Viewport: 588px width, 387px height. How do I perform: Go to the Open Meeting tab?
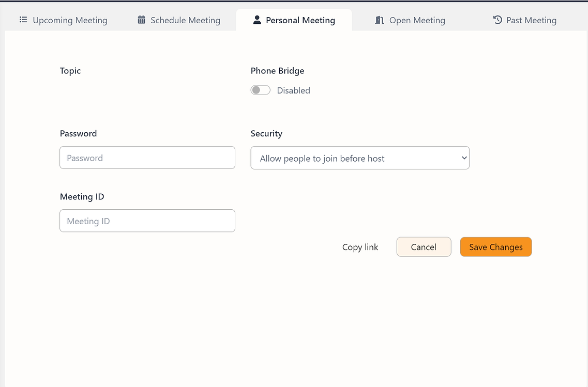(x=410, y=20)
